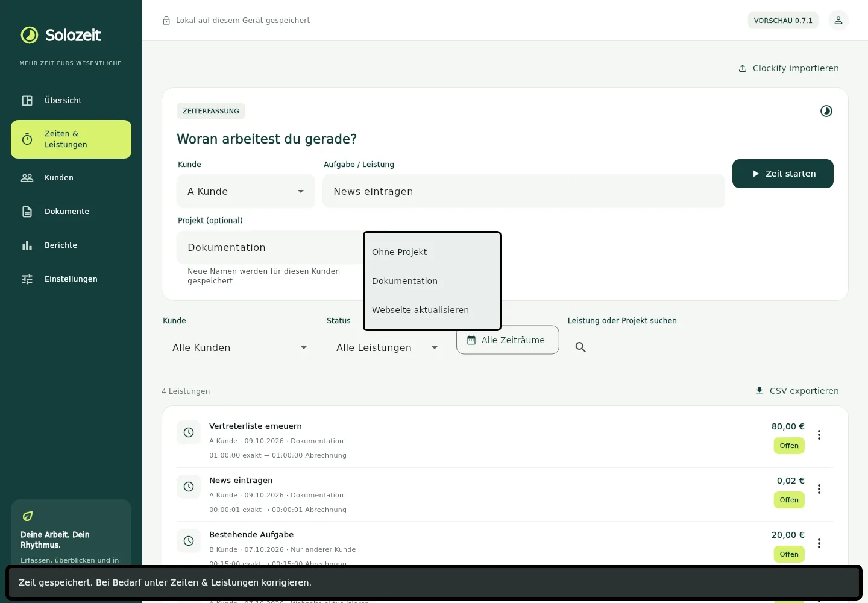Open the Alle Zeiträume date filter

[x=508, y=340]
